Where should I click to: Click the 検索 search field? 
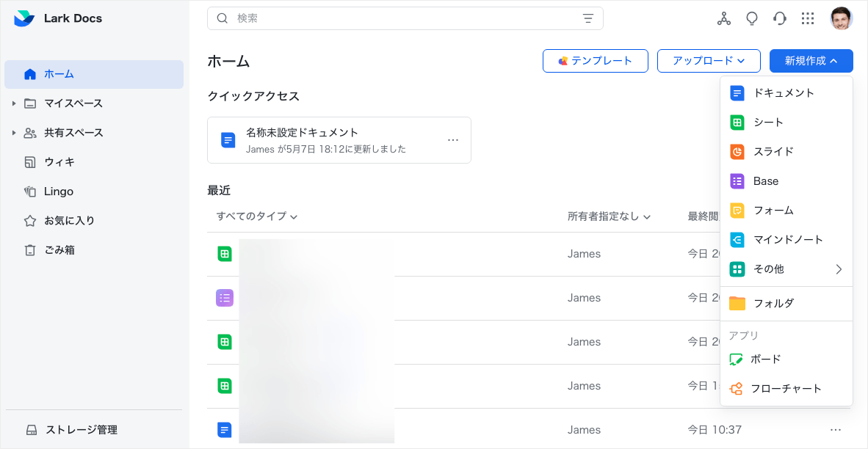click(x=405, y=18)
